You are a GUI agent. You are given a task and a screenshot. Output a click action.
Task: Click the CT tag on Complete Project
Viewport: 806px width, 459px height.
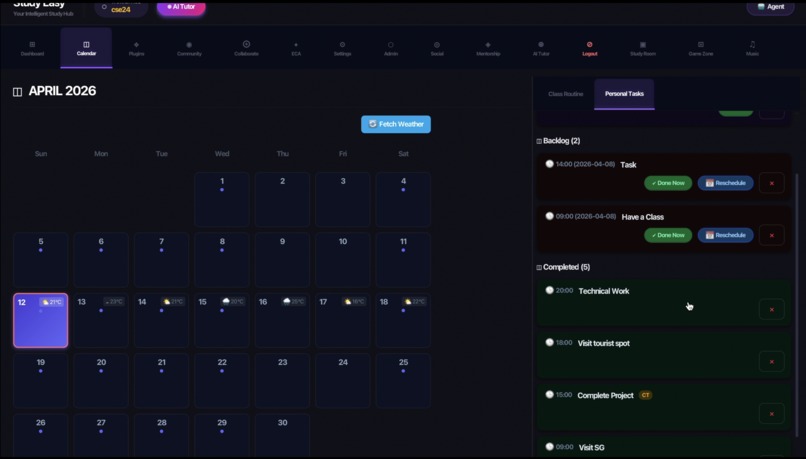coord(646,395)
